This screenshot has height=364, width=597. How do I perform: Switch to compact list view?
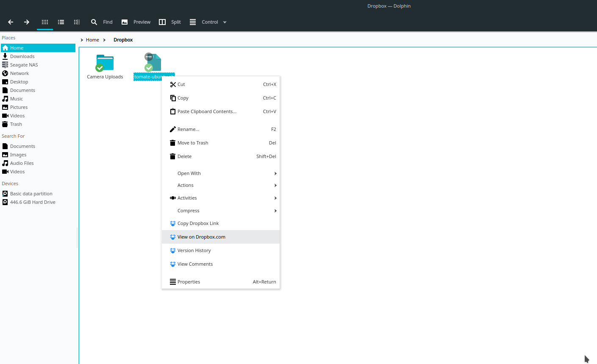click(x=61, y=22)
